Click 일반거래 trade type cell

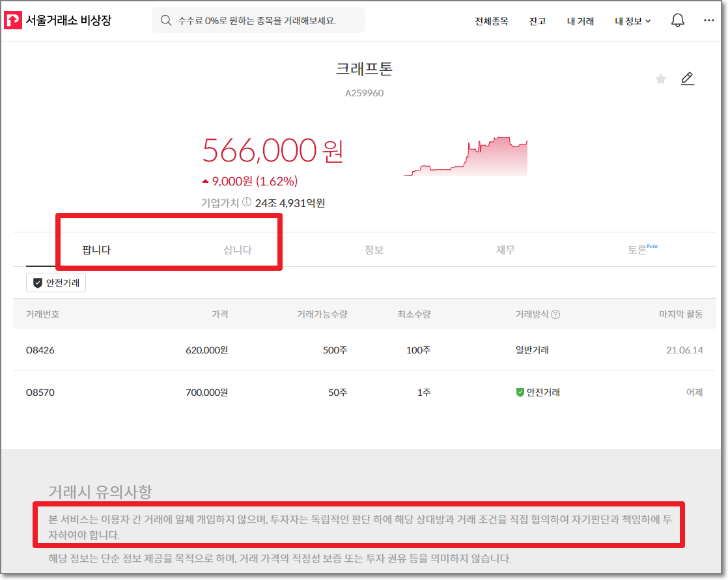[x=532, y=350]
